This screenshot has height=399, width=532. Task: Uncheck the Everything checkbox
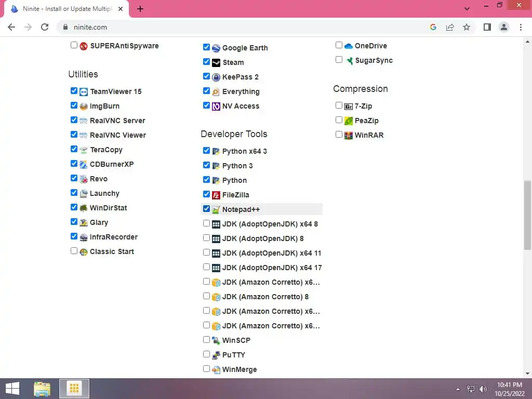tap(206, 90)
